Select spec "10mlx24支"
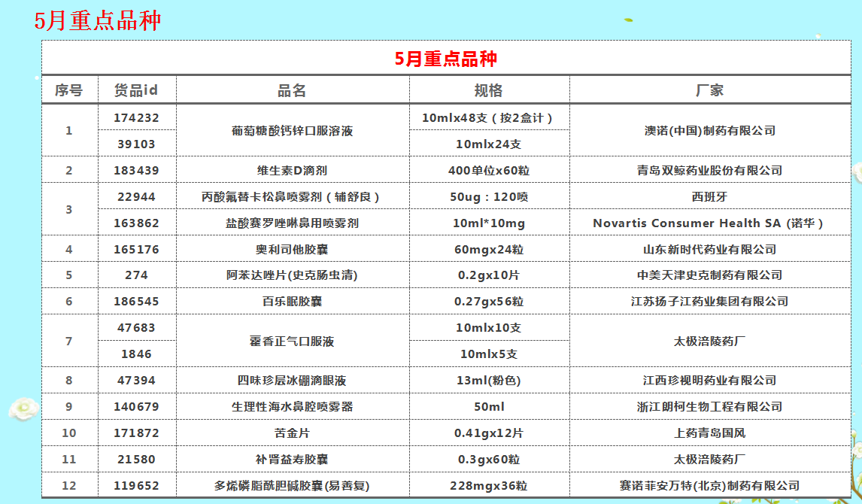This screenshot has height=504, width=862. click(489, 144)
